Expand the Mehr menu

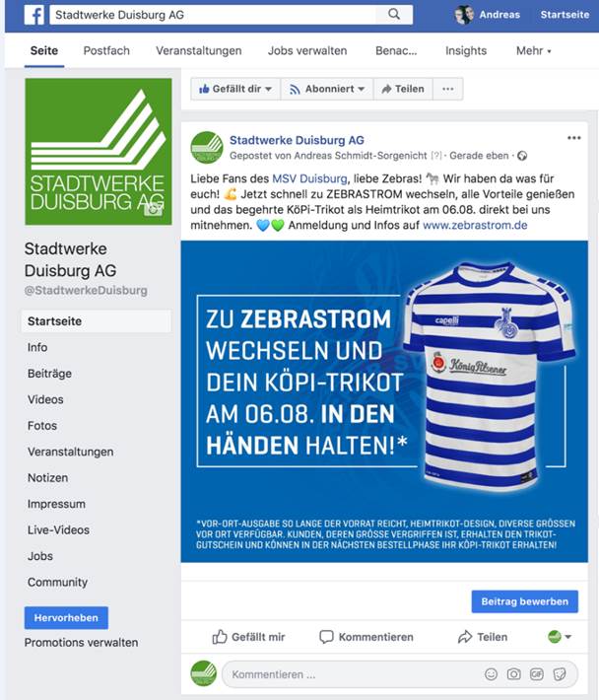point(533,51)
